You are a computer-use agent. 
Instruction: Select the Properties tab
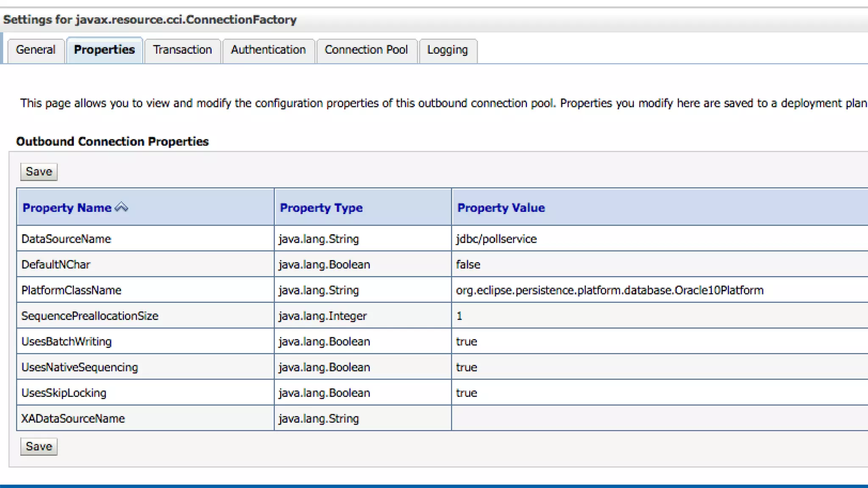104,50
